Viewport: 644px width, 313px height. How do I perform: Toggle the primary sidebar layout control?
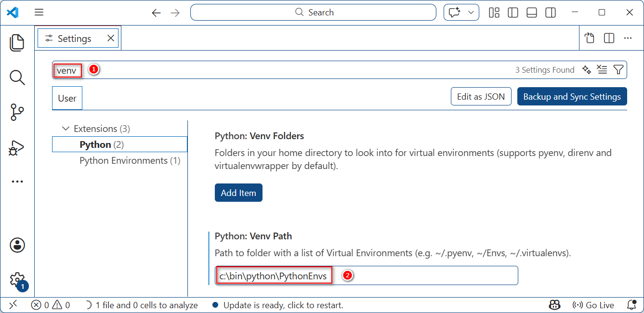point(513,13)
